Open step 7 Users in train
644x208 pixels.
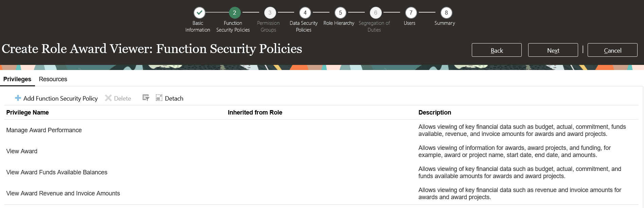pyautogui.click(x=411, y=13)
